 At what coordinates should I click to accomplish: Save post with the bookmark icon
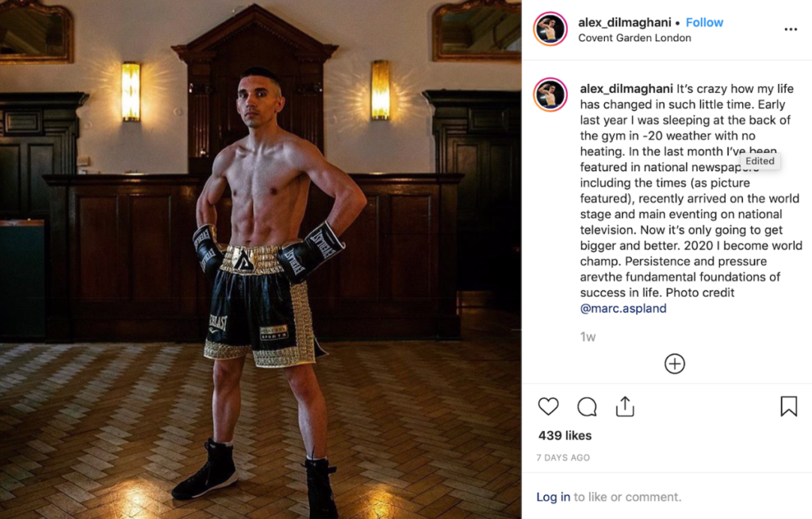[789, 406]
